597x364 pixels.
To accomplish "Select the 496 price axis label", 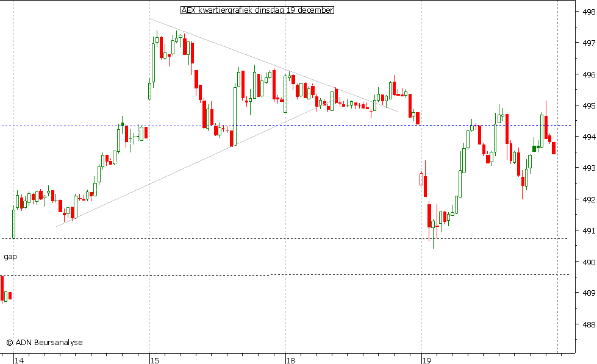I will pos(588,74).
